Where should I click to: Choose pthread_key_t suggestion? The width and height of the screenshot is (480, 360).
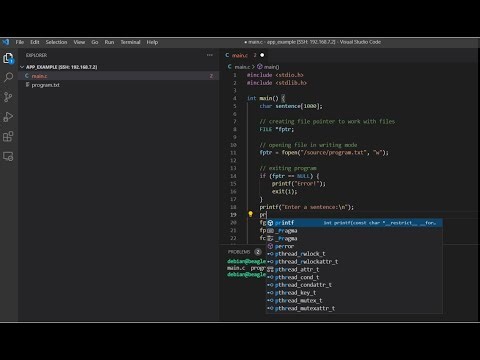[354, 293]
